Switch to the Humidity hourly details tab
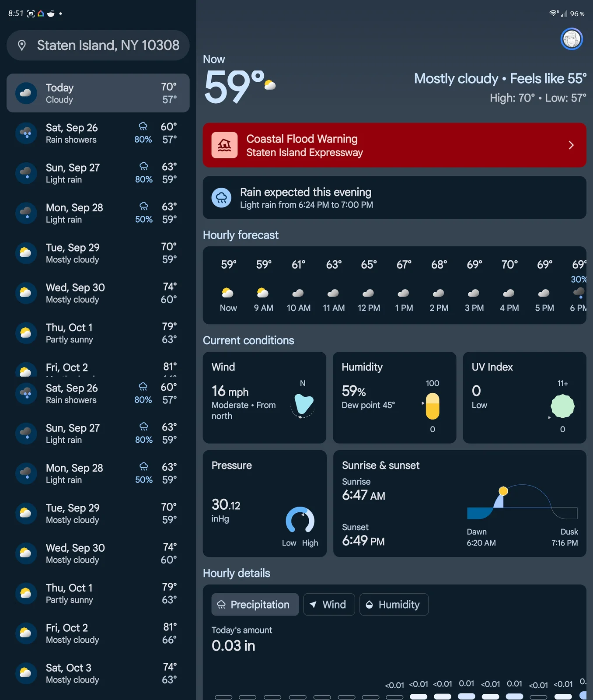This screenshot has width=593, height=700. pyautogui.click(x=394, y=605)
